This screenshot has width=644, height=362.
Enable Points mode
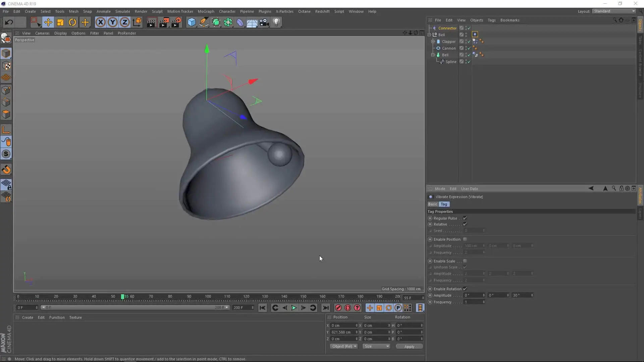point(6,90)
